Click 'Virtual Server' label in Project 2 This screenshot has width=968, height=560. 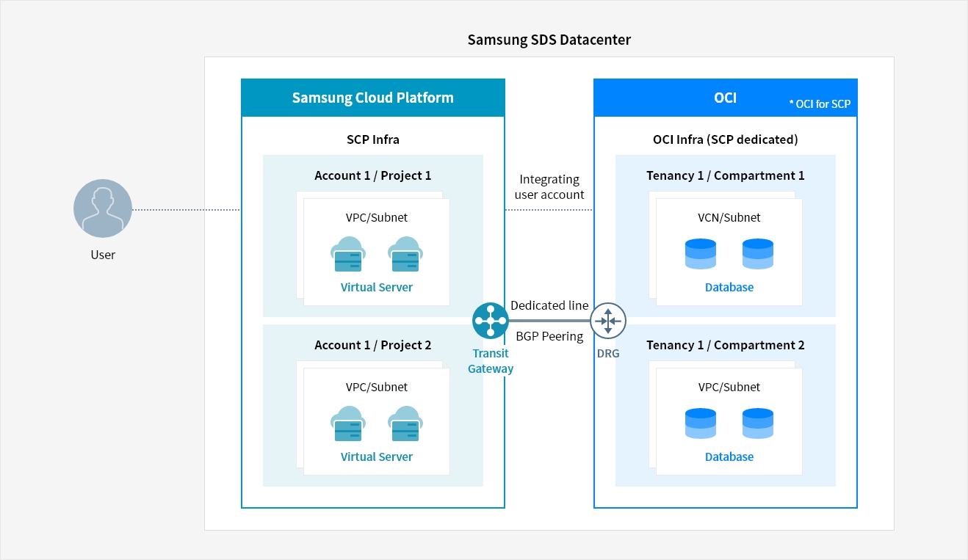point(377,457)
